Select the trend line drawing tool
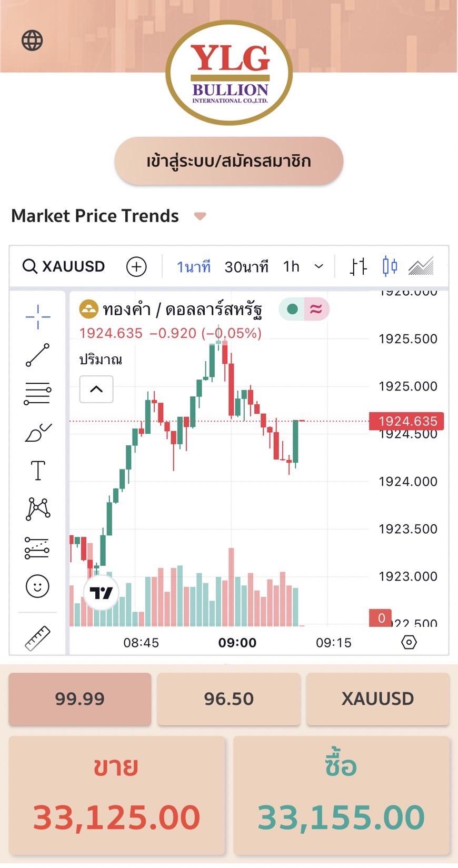Viewport: 458px width, 868px height. tap(38, 355)
